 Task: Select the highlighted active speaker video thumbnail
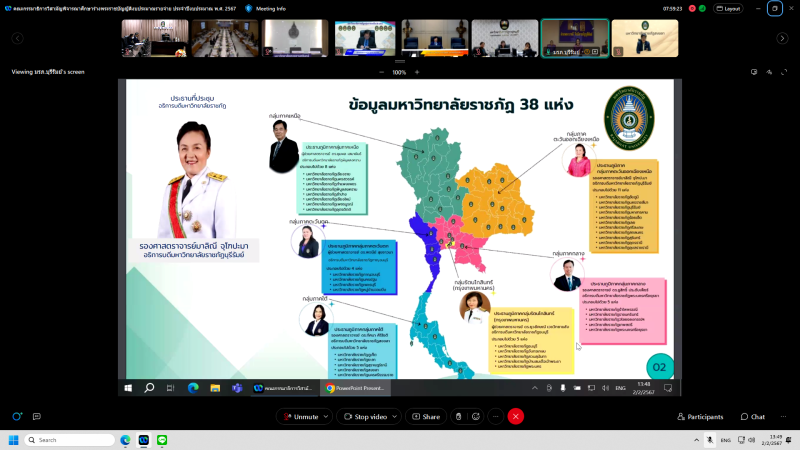coord(574,38)
